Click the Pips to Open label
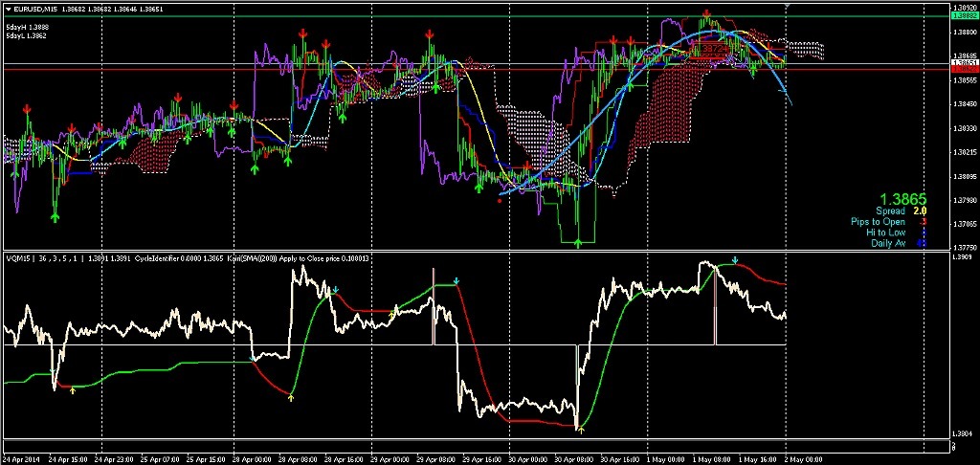The width and height of the screenshot is (980, 465). [878, 222]
